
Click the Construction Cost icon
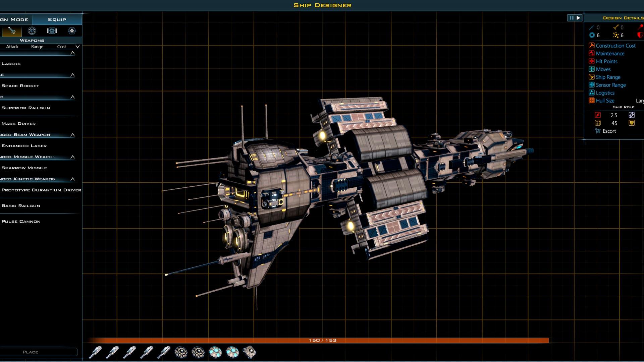(x=592, y=46)
